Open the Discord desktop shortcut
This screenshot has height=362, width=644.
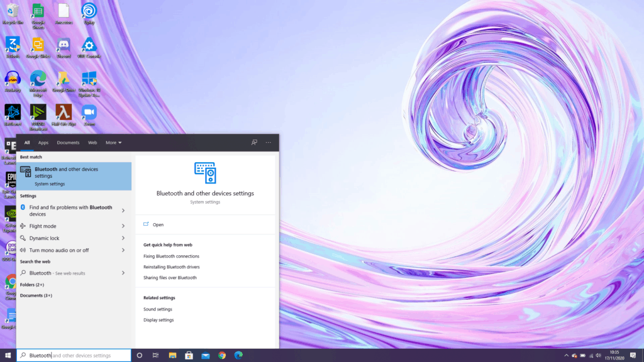64,45
